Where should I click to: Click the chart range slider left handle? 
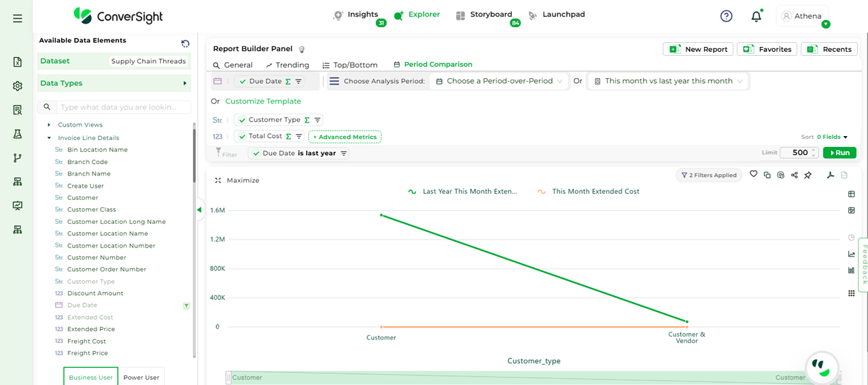228,378
